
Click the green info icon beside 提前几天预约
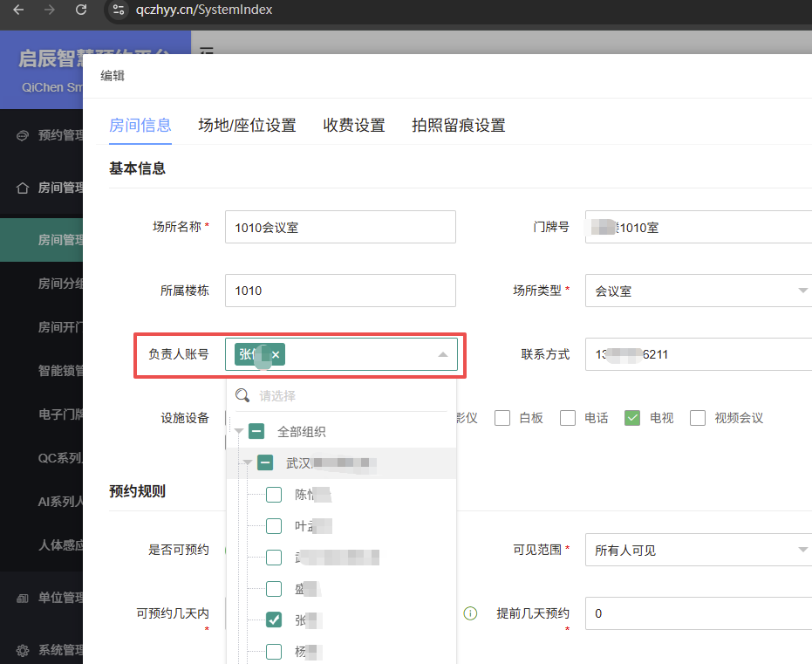470,613
